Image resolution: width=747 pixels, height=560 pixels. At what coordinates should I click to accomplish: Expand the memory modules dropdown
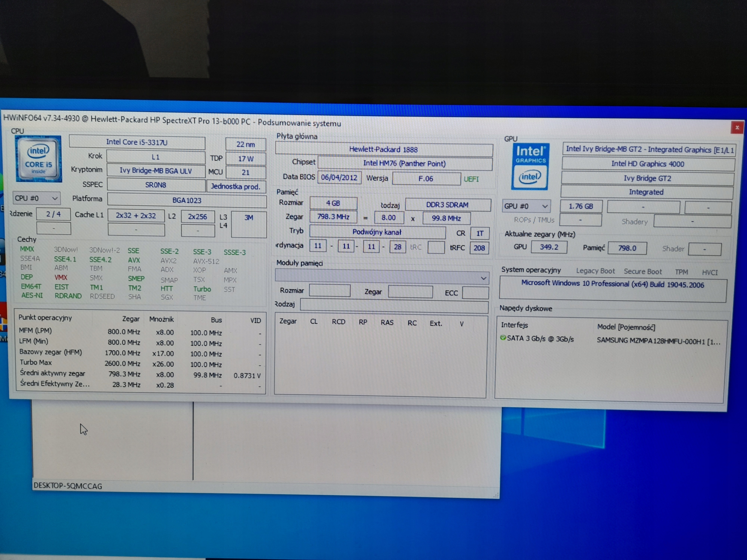tap(382, 277)
